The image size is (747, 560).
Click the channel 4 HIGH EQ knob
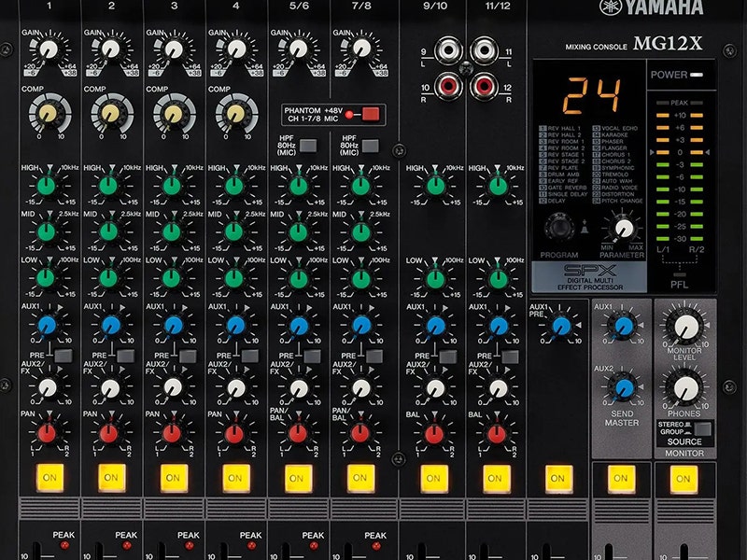[234, 185]
